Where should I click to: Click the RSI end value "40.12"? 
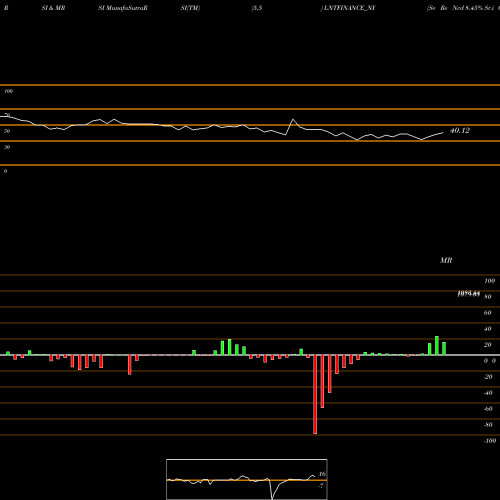tap(460, 130)
